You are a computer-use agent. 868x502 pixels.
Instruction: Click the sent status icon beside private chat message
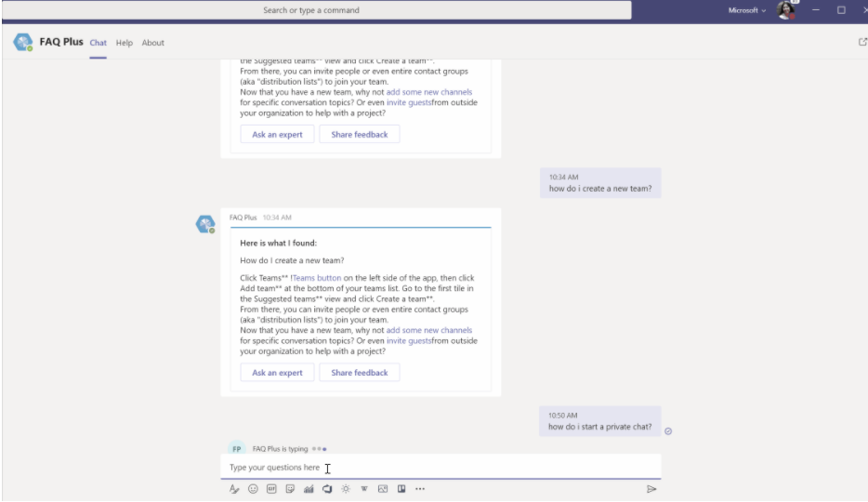point(668,431)
